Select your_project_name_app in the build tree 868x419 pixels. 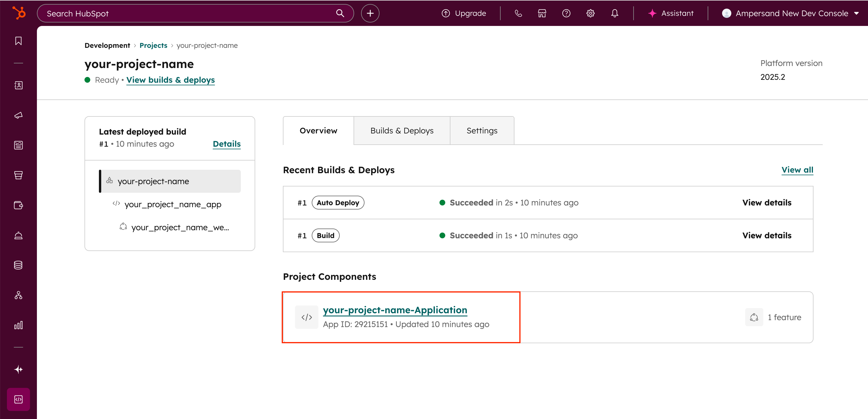tap(172, 204)
